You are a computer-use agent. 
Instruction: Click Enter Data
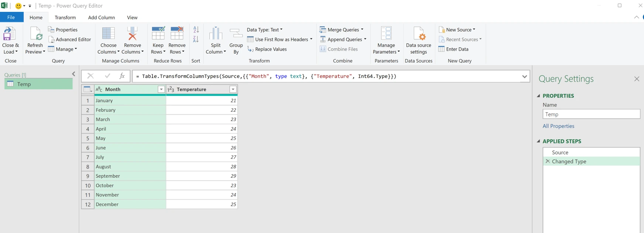click(453, 49)
